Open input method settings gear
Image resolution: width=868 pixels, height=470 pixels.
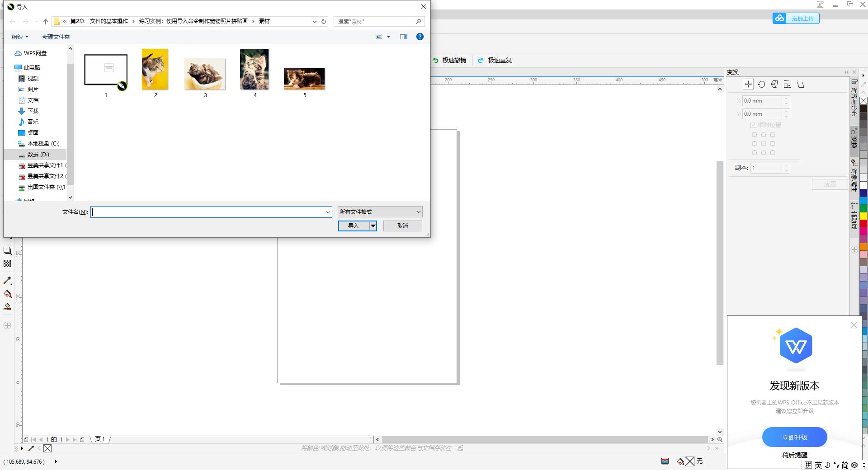point(854,465)
